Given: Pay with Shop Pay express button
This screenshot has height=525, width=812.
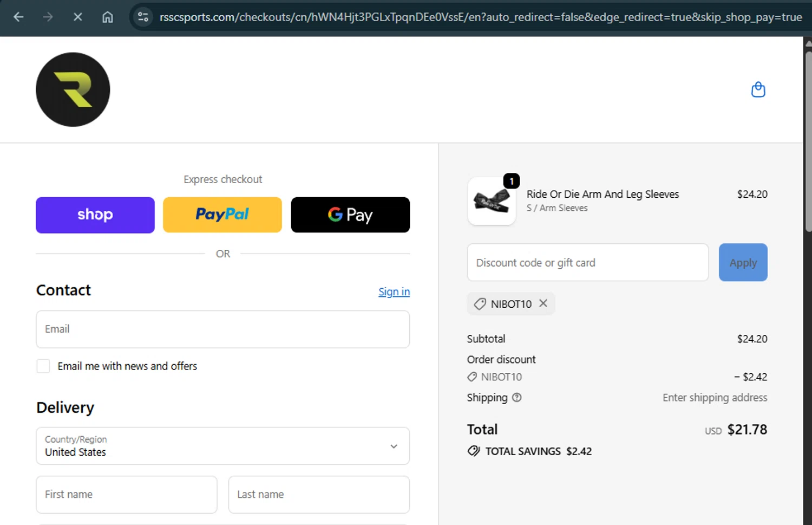Looking at the screenshot, I should (x=95, y=215).
